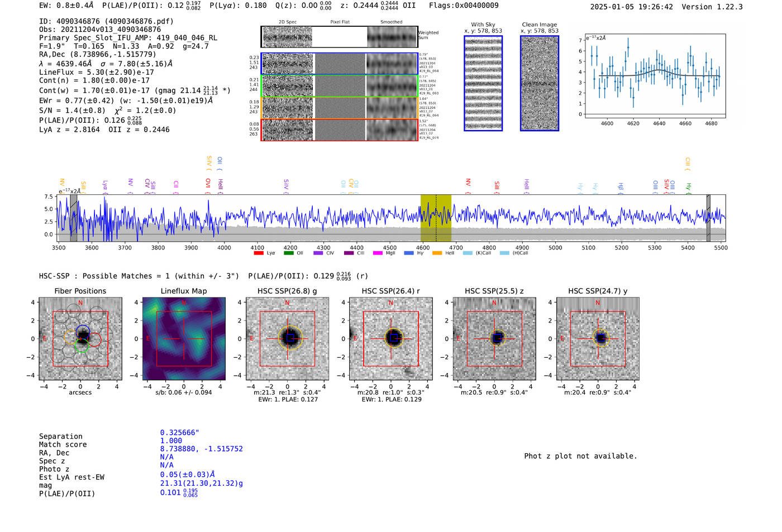Click the magenta MgII legend swatch

click(x=378, y=253)
